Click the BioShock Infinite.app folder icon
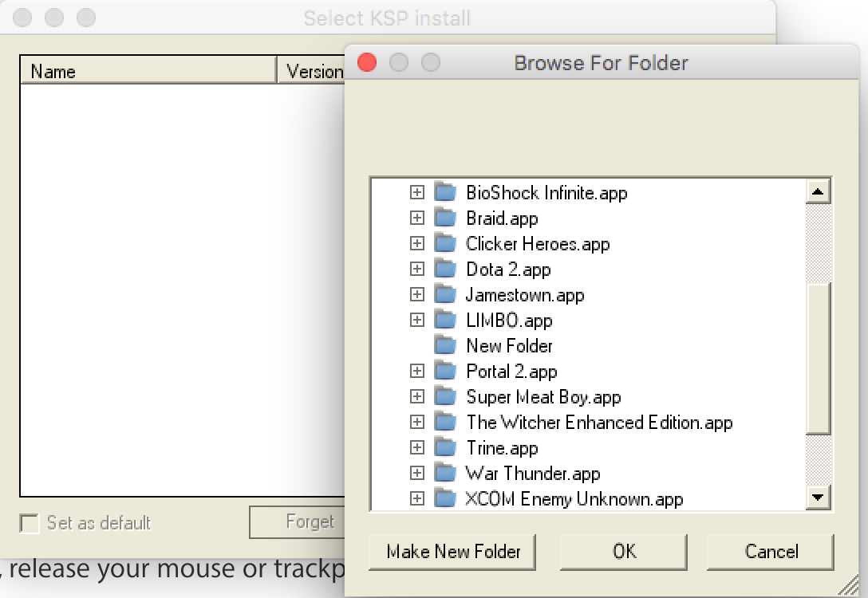868x598 pixels. [445, 192]
